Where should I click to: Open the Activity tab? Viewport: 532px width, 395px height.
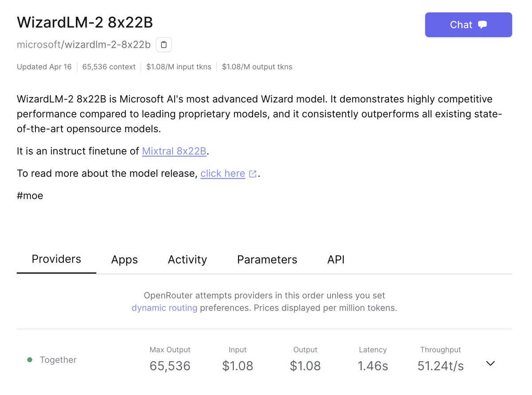187,260
